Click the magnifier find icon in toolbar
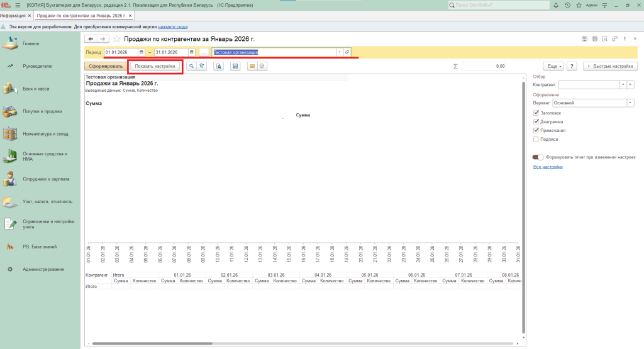 tap(191, 66)
